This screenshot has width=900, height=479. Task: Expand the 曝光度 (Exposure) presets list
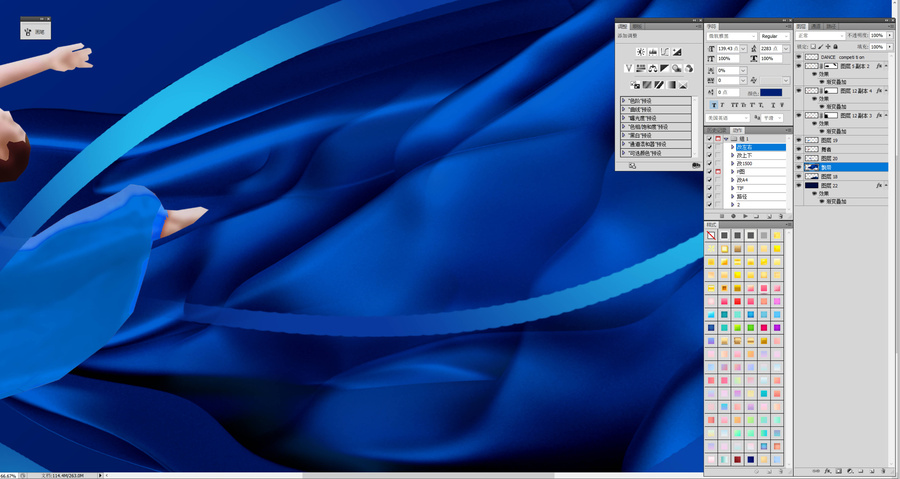(x=623, y=118)
